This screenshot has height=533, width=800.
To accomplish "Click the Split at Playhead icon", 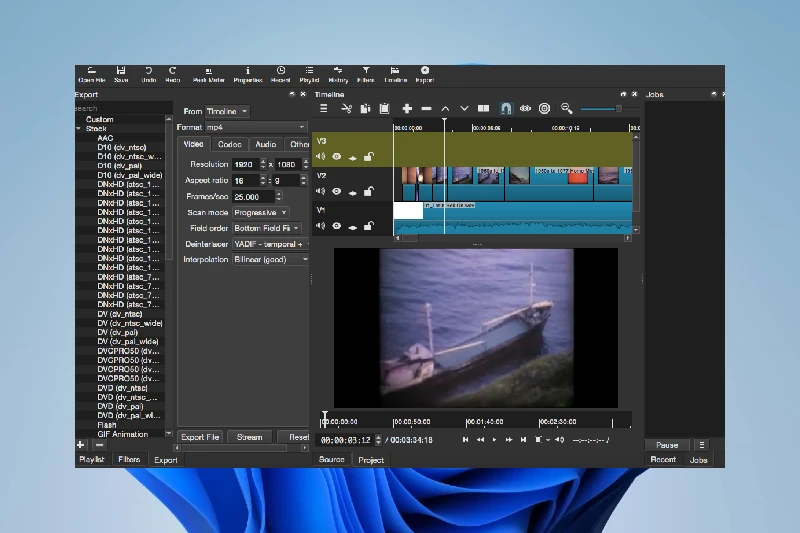I will pos(483,109).
